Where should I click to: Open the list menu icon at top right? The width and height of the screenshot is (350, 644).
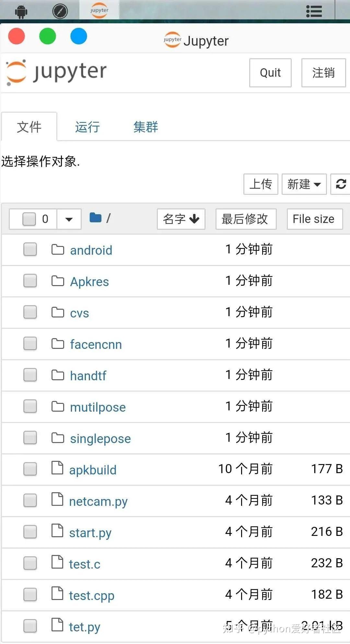point(313,11)
